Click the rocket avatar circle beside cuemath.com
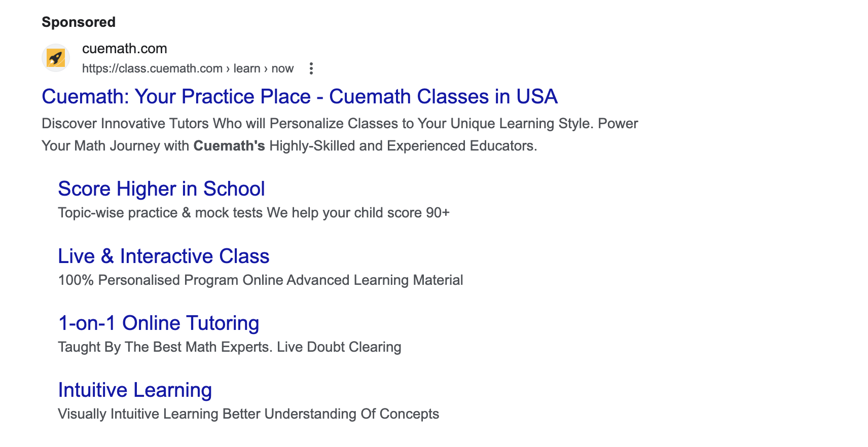 (x=56, y=57)
